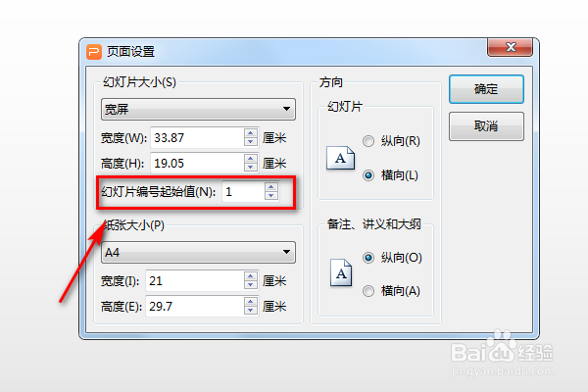Click the notes and handouts orientation page icon
Viewport: 588px width, 392px height.
[341, 272]
